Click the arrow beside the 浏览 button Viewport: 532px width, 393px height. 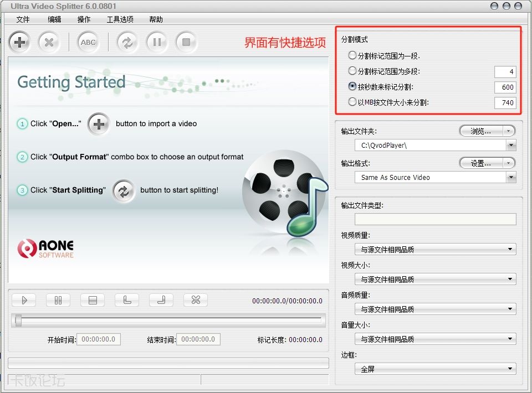[x=508, y=131]
